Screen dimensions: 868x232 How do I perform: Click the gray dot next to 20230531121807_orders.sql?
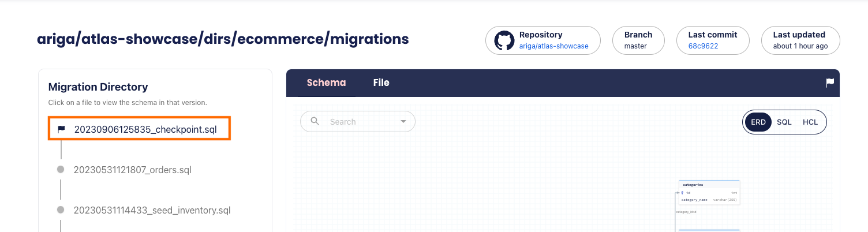click(x=61, y=169)
